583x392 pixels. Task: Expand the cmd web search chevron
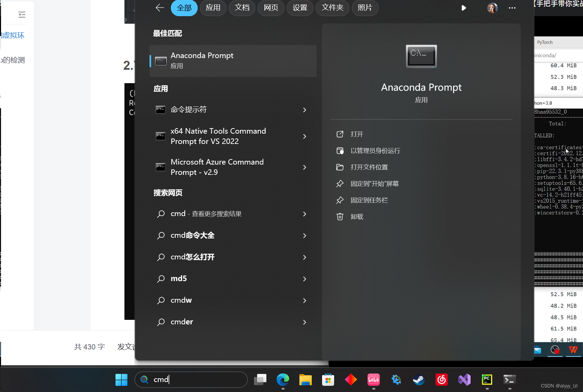tap(305, 214)
